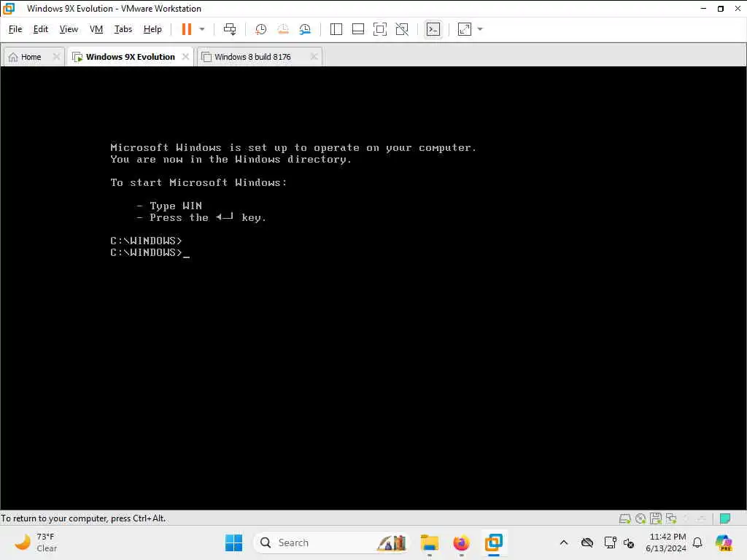
Task: Click the stretch guest display icon
Action: [x=465, y=29]
